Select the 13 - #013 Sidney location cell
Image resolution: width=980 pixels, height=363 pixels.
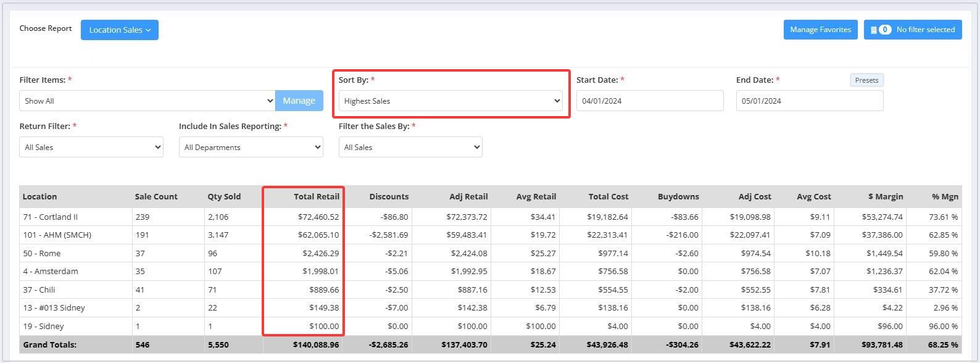coord(75,307)
